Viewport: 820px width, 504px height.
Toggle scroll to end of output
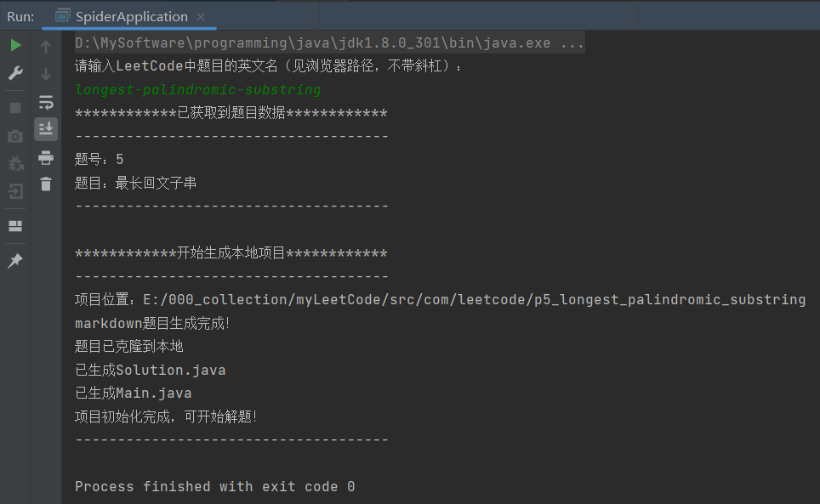46,128
